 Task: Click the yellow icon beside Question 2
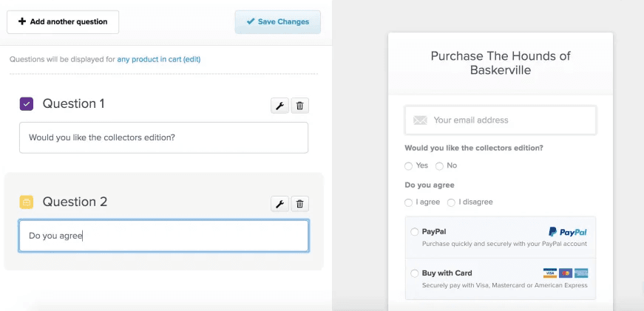27,202
